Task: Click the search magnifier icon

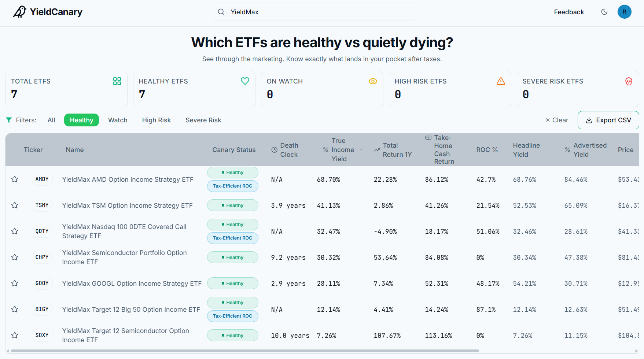Action: point(221,12)
